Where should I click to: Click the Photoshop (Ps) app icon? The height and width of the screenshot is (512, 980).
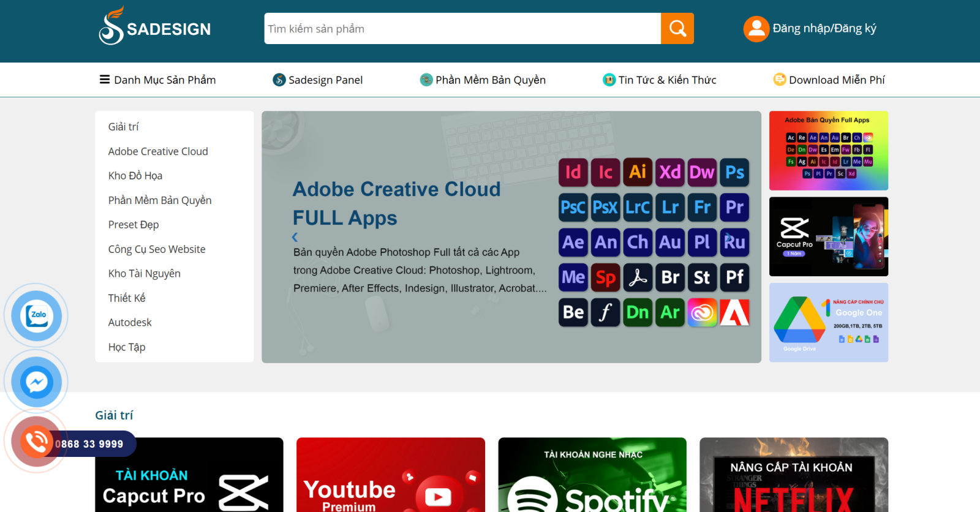[x=734, y=172]
